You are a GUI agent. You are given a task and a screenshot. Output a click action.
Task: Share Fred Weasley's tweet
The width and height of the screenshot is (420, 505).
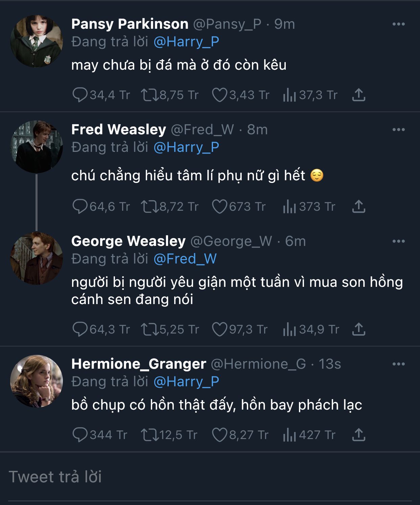[x=359, y=207]
